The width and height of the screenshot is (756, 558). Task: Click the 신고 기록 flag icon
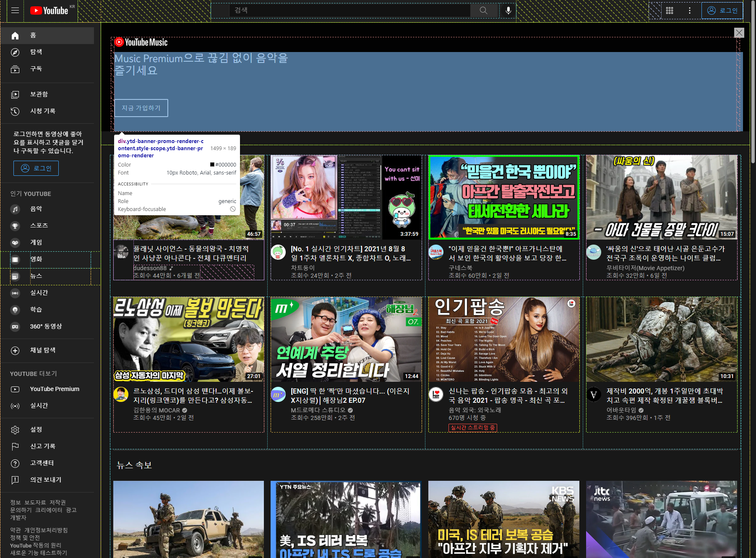pos(15,446)
